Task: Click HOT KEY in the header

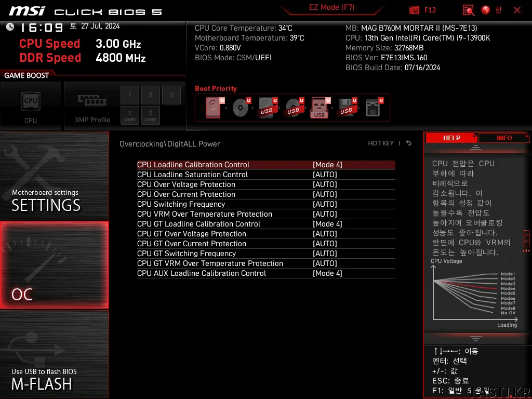Action: [x=381, y=143]
